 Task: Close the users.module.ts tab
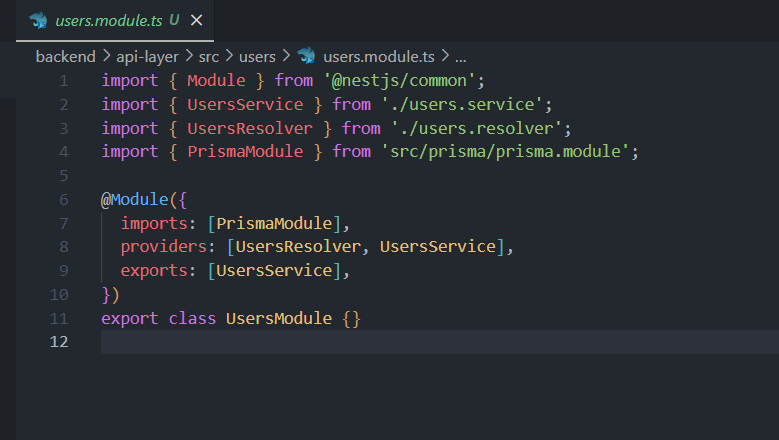[196, 20]
